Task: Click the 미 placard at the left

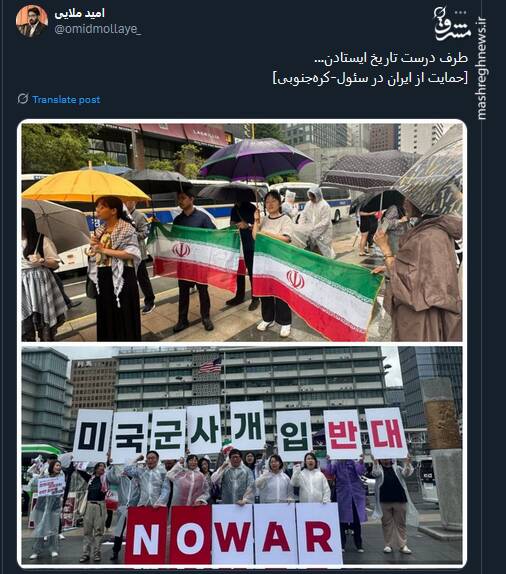Action: click(93, 435)
